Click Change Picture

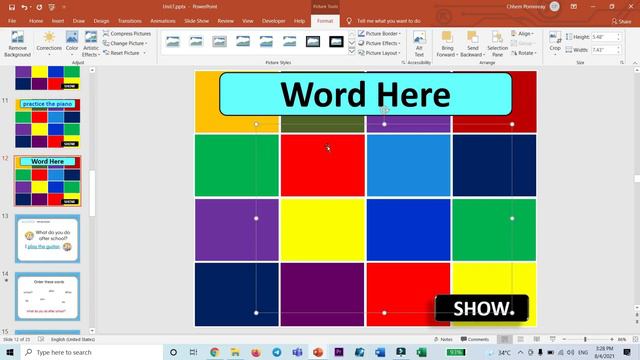click(x=125, y=43)
